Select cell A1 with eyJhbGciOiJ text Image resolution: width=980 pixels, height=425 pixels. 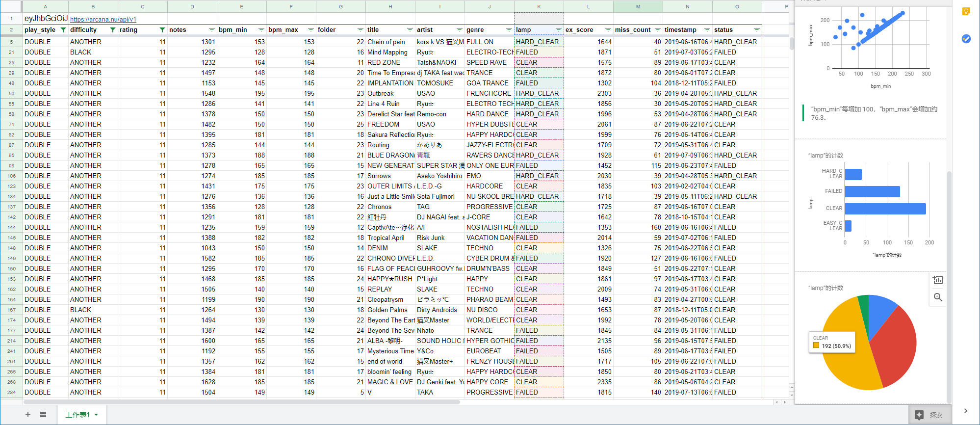[x=46, y=19]
